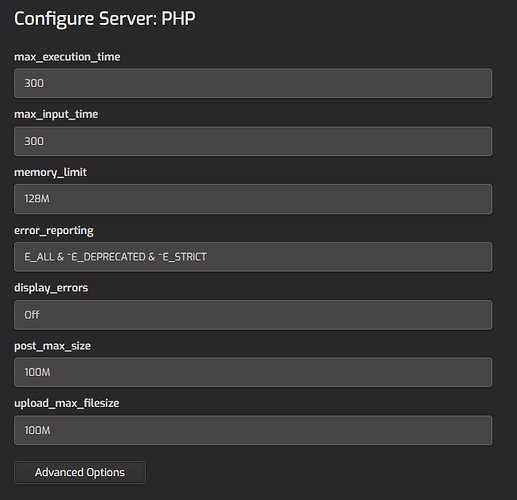517x500 pixels.
Task: Click the post_max_size label text
Action: (52, 346)
